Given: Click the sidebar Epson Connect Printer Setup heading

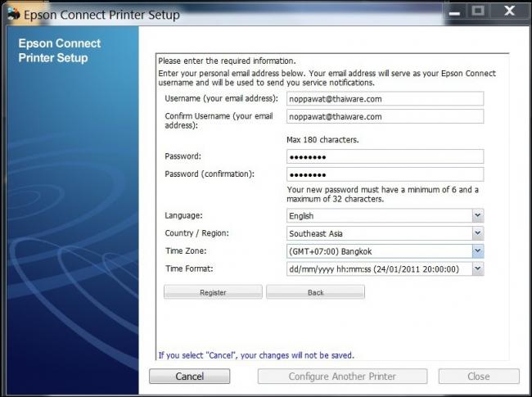Looking at the screenshot, I should (60, 50).
